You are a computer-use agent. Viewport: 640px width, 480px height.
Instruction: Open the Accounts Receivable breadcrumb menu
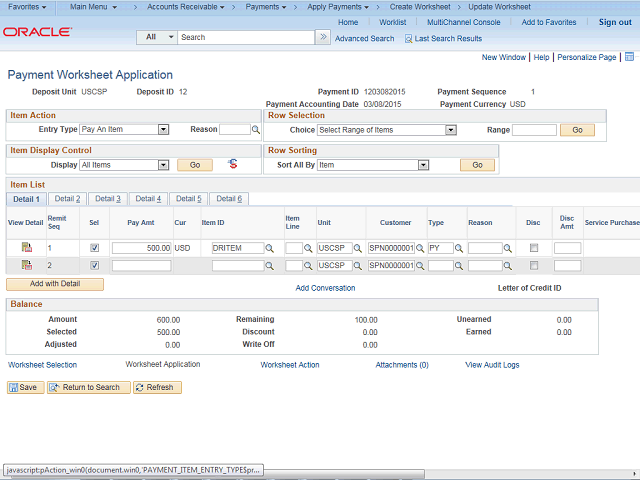point(184,7)
